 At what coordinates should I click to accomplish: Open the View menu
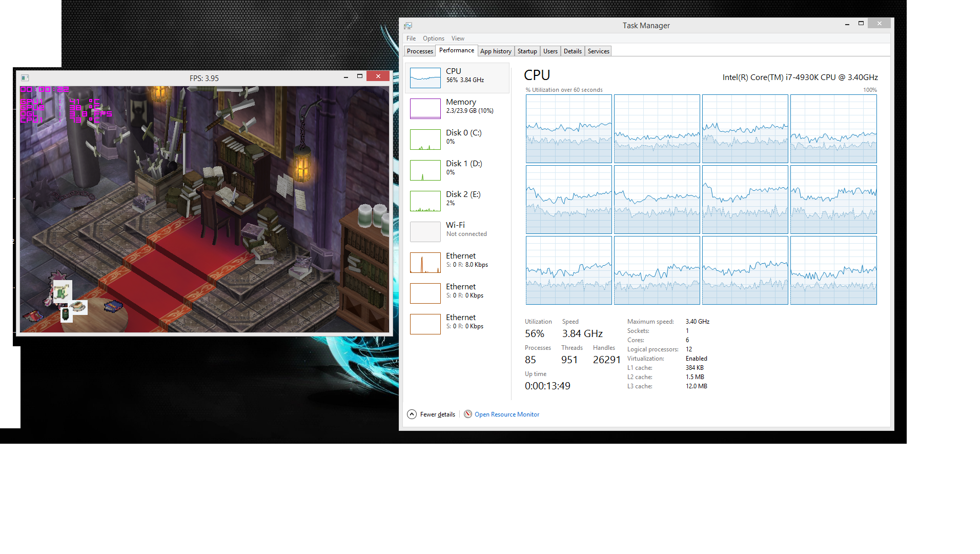tap(458, 38)
